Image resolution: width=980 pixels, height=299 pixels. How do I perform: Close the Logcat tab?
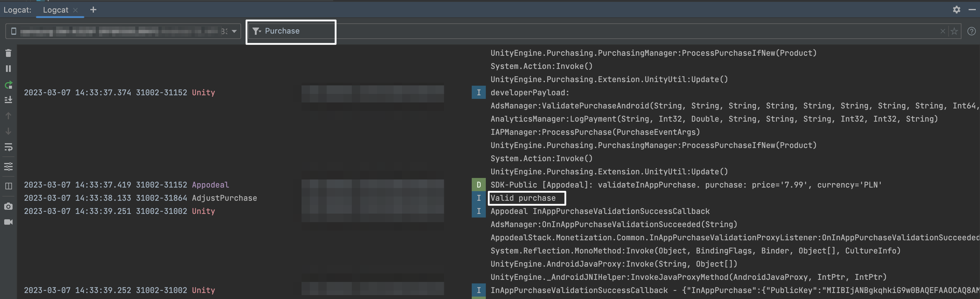75,10
